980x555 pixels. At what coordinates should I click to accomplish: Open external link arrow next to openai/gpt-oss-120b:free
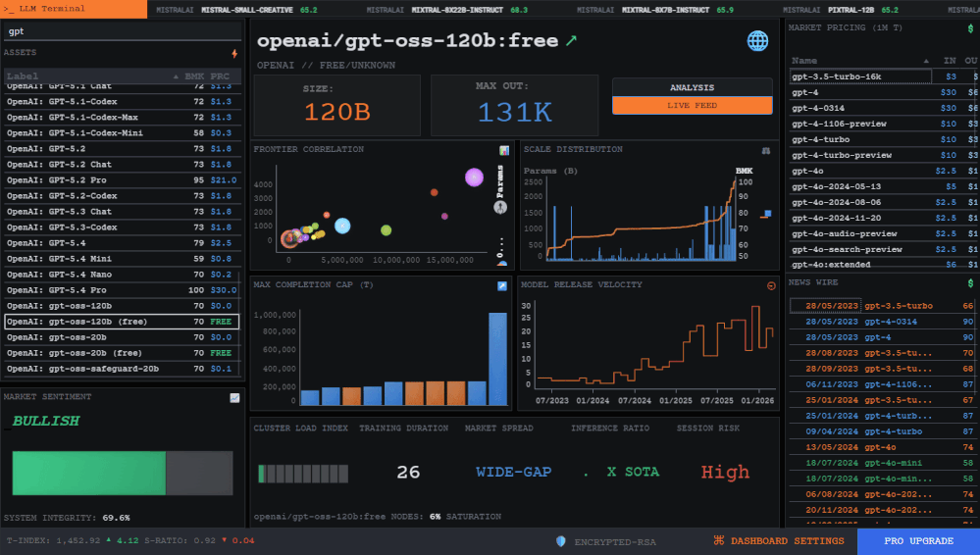pos(571,40)
